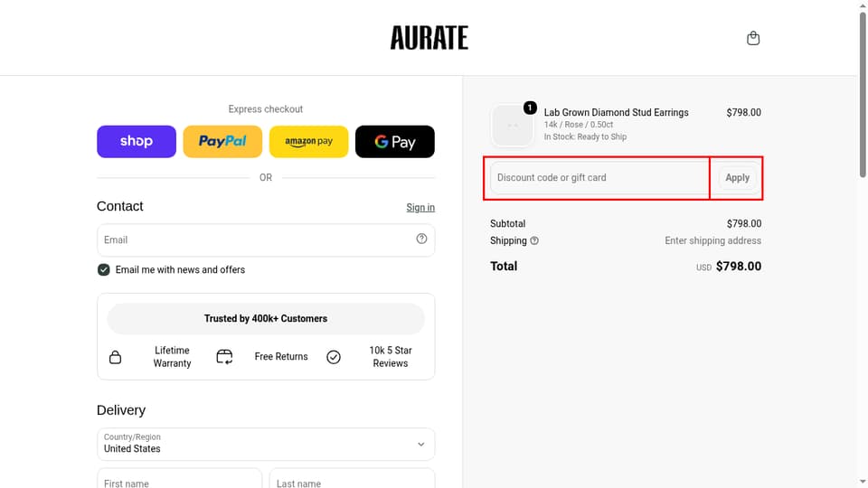Viewport: 868px width, 488px height.
Task: Focus the Discount code or gift card field
Action: tap(600, 178)
